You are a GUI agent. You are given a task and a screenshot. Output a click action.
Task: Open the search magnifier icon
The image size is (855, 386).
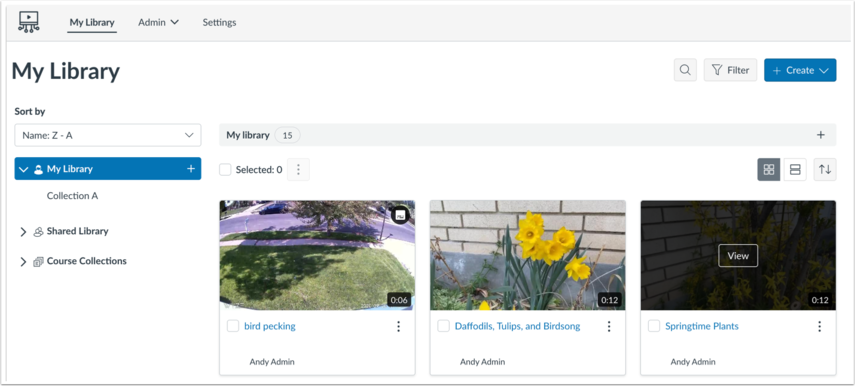click(685, 70)
